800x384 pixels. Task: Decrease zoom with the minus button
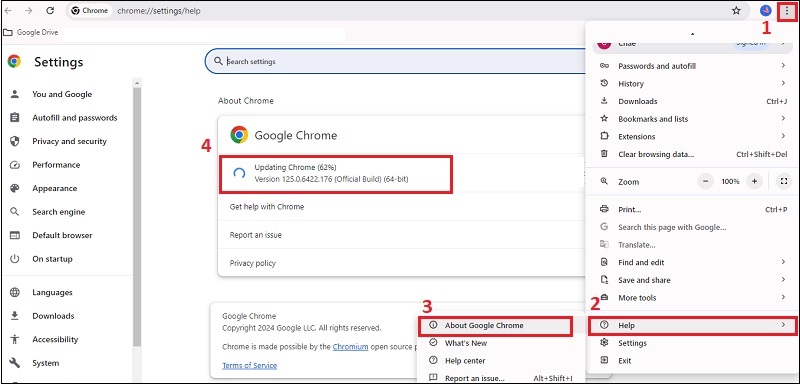point(706,181)
